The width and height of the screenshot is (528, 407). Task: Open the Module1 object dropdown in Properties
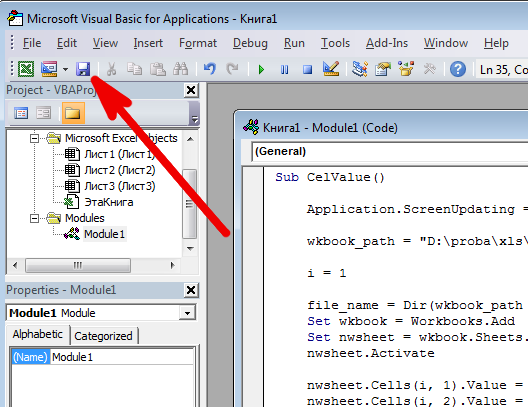[x=187, y=313]
